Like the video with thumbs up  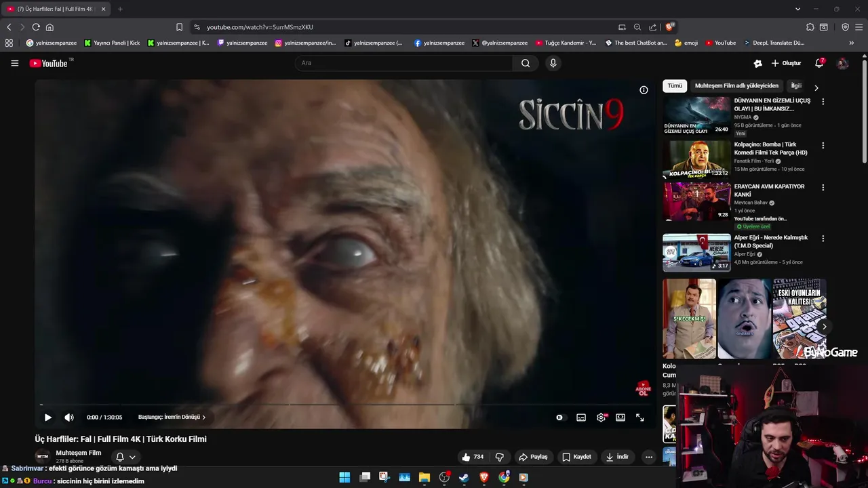click(x=472, y=457)
